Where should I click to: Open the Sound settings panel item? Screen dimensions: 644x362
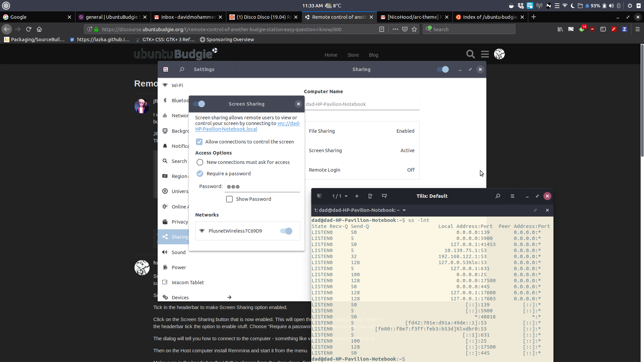click(178, 252)
